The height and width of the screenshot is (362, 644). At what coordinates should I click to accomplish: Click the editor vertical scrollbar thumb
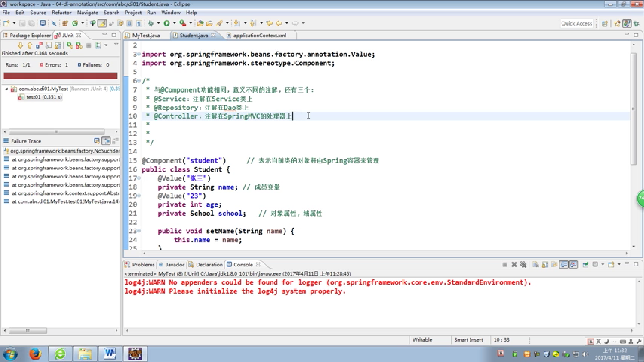(x=633, y=108)
